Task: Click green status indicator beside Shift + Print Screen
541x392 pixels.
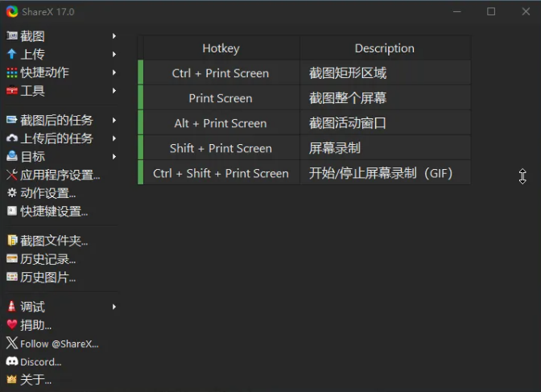Action: pyautogui.click(x=140, y=147)
